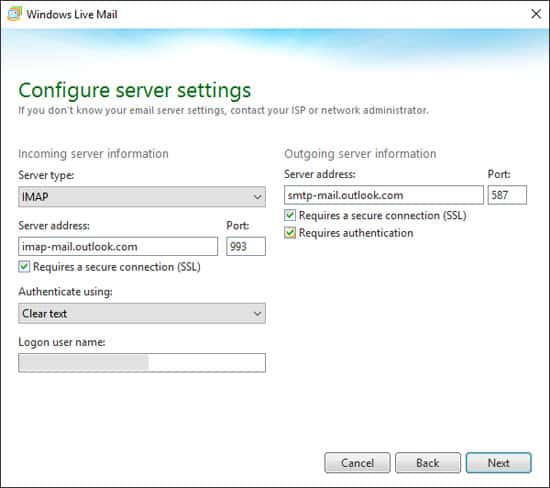Image resolution: width=550 pixels, height=488 pixels.
Task: Click the Windows Live Mail title bar icon
Action: pyautogui.click(x=14, y=14)
